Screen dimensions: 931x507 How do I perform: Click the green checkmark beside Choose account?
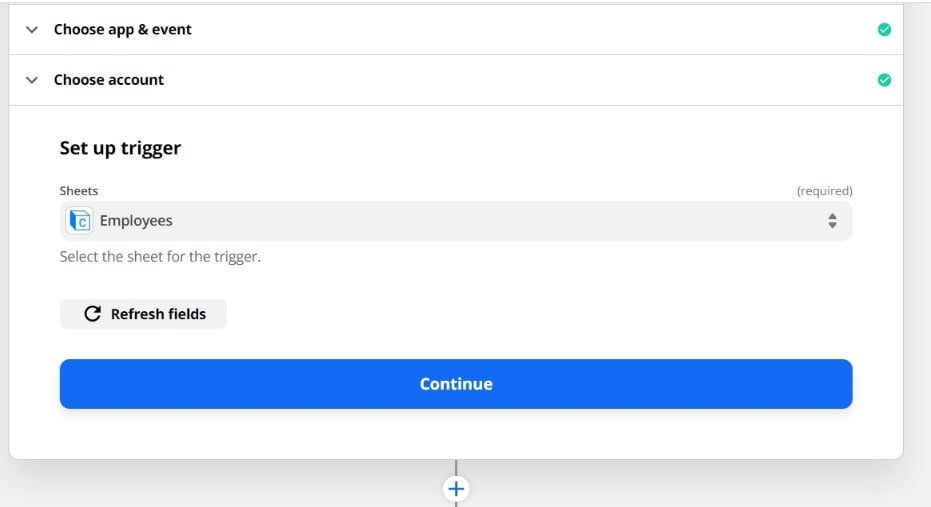[x=884, y=80]
